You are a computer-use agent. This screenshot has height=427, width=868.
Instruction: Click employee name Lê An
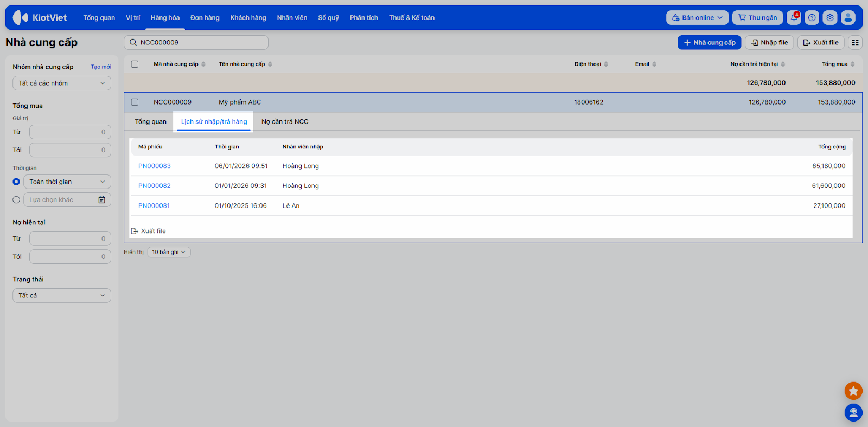pyautogui.click(x=291, y=206)
